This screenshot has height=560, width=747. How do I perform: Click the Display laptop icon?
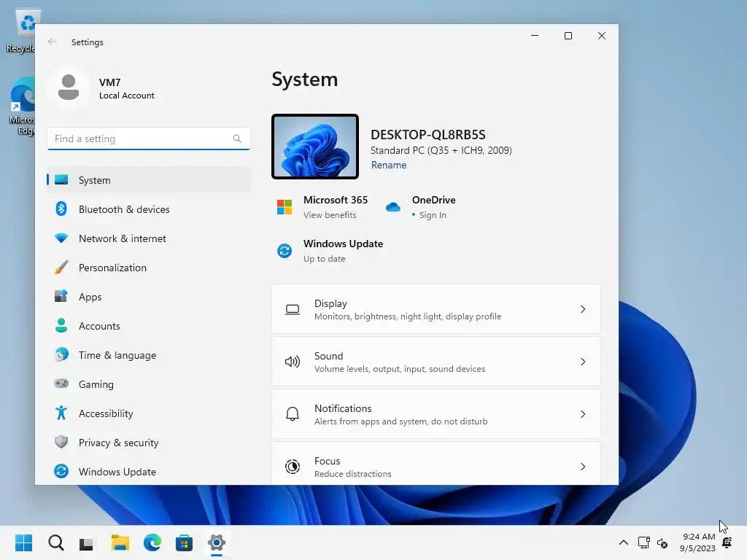click(x=293, y=309)
